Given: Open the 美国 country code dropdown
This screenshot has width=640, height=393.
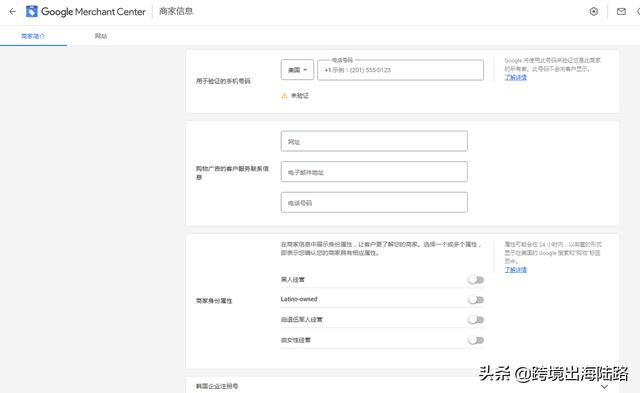Looking at the screenshot, I should point(297,70).
